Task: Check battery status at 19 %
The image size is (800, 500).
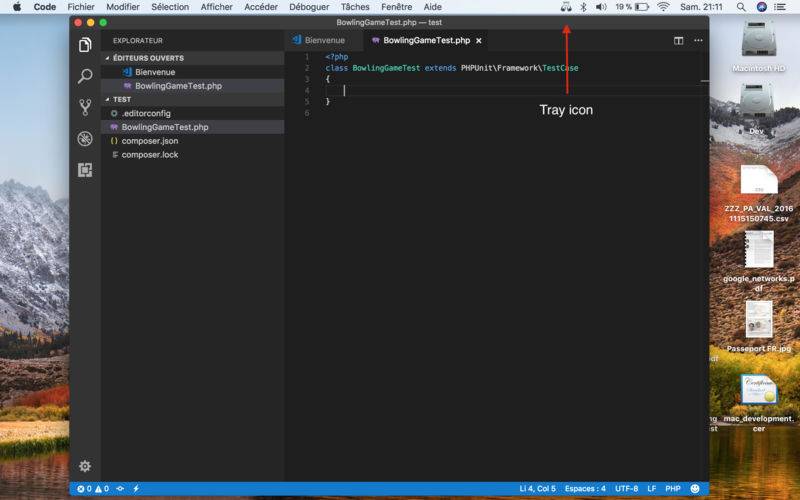Action: pyautogui.click(x=632, y=7)
